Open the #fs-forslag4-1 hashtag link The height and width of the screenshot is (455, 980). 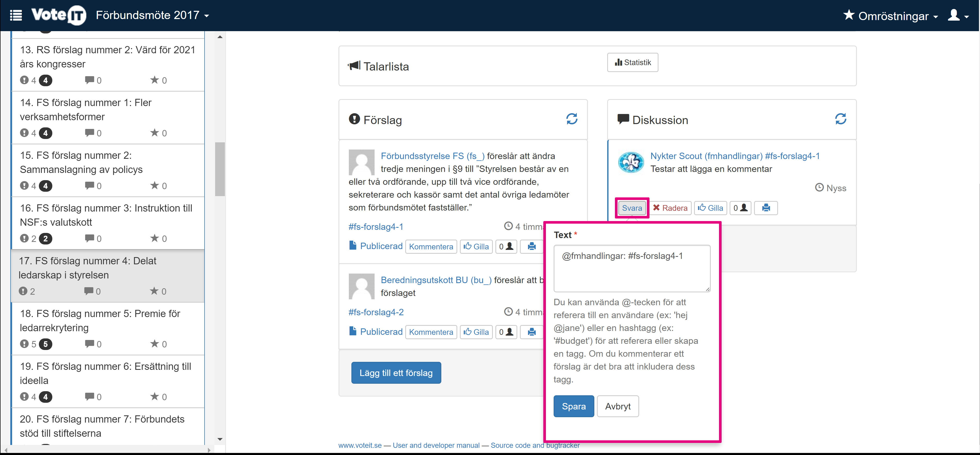(x=376, y=226)
